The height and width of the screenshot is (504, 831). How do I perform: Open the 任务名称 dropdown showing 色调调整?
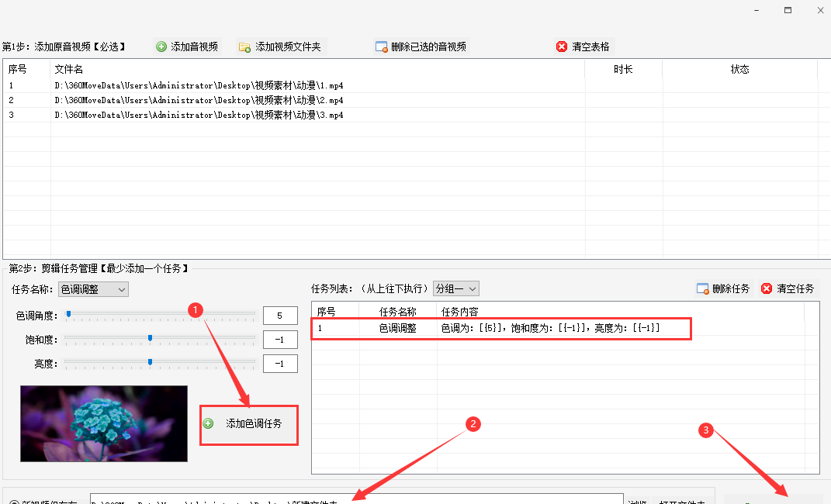(x=93, y=289)
